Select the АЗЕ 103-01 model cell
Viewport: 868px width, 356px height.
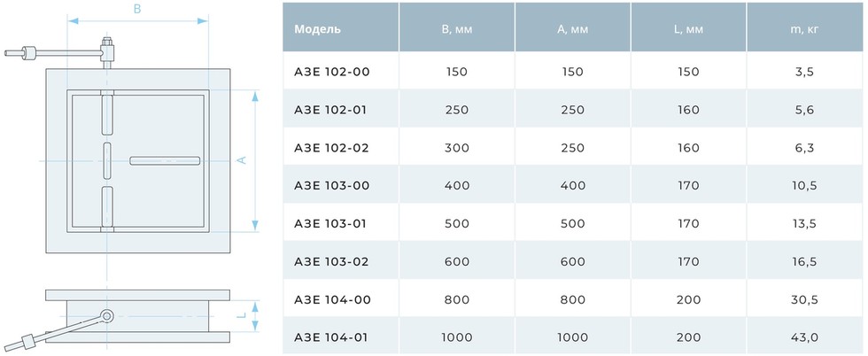pos(330,224)
